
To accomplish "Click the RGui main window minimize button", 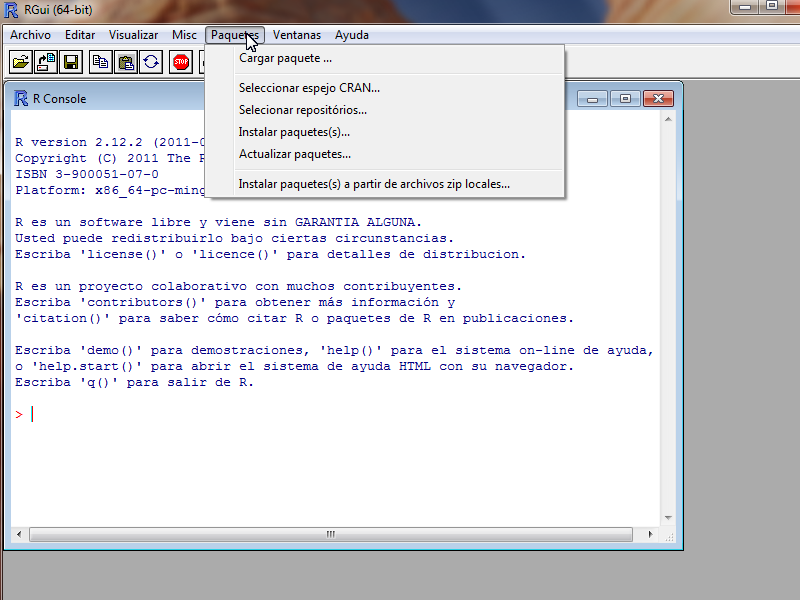I will 745,7.
